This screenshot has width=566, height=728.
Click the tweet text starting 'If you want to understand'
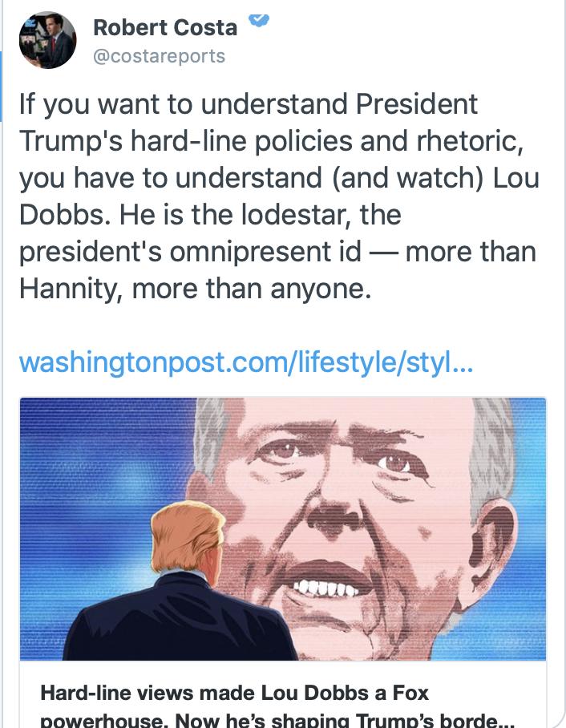(x=278, y=196)
